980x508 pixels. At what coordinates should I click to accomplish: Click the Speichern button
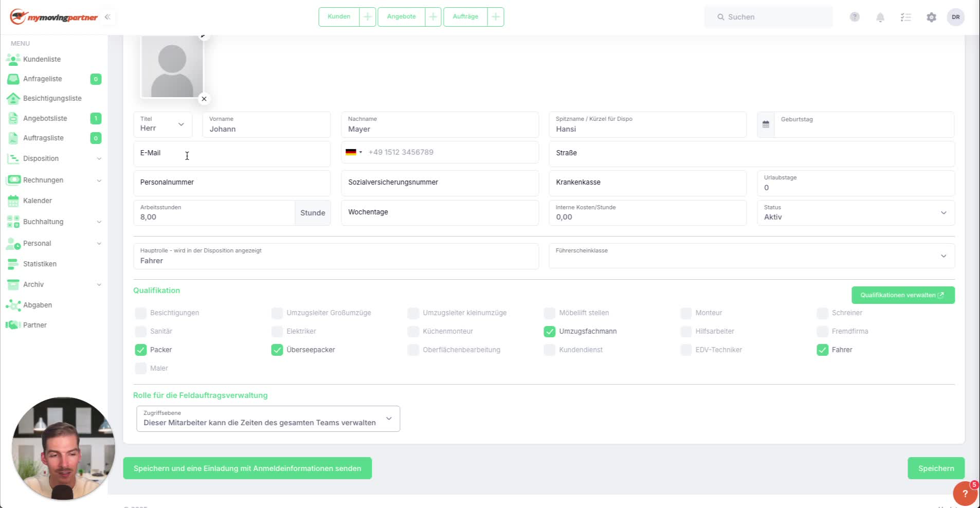click(936, 468)
